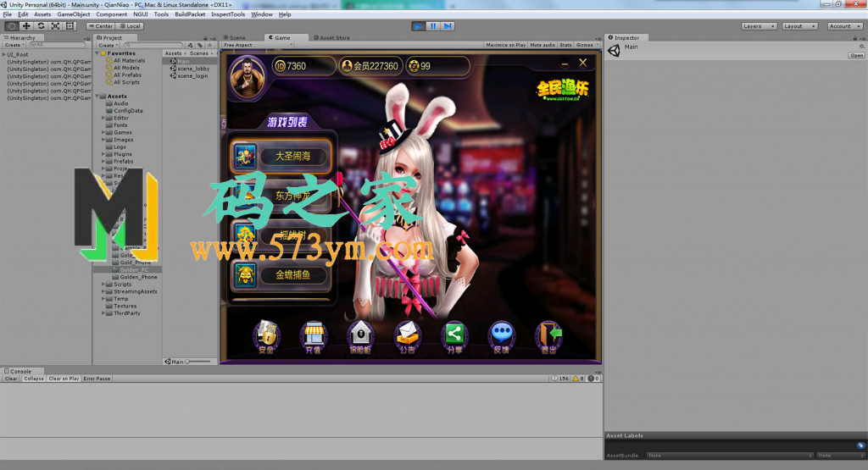Image resolution: width=868 pixels, height=470 pixels.
Task: Minimize the game lobby window
Action: [x=565, y=64]
